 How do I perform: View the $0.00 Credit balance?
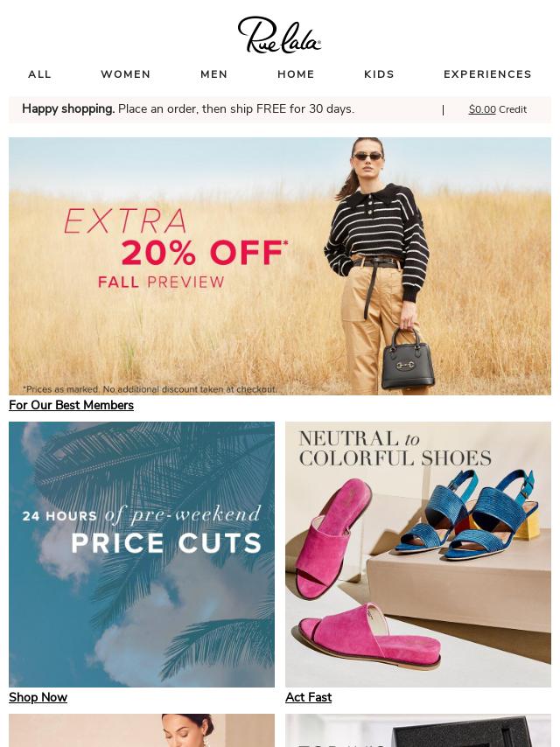(498, 109)
